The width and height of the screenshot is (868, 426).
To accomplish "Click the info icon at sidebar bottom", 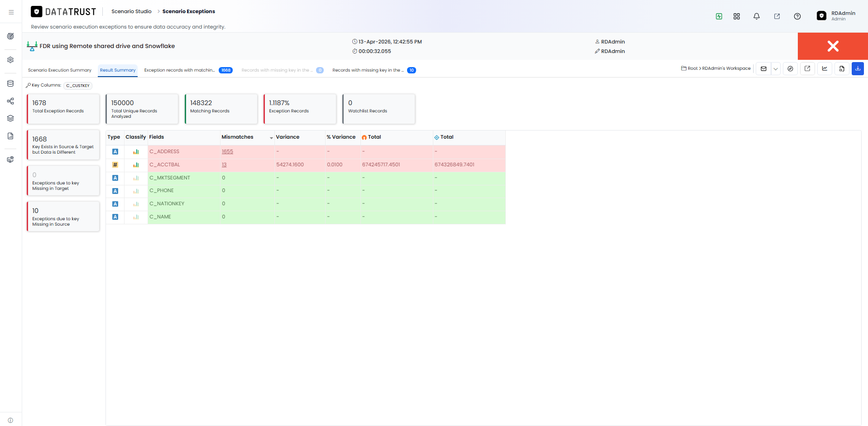I will [x=10, y=420].
